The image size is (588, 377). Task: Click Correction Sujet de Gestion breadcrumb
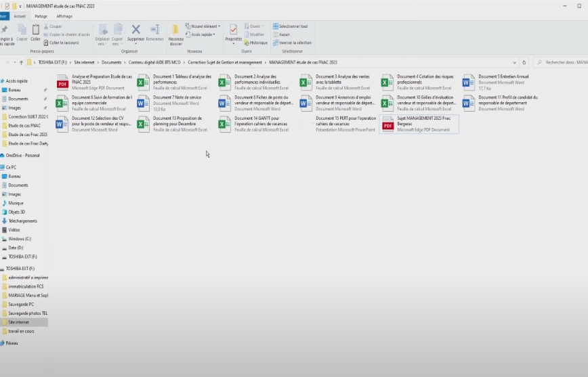[x=225, y=62]
